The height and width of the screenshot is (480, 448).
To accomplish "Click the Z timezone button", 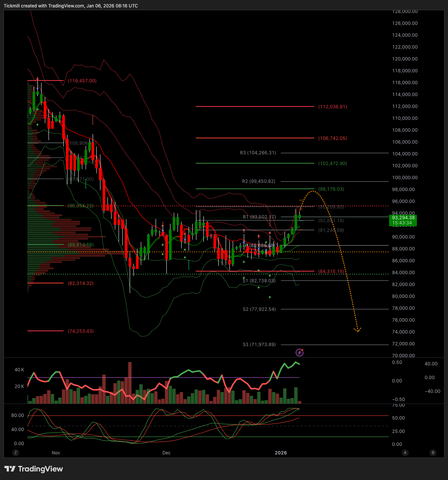I will [16, 453].
